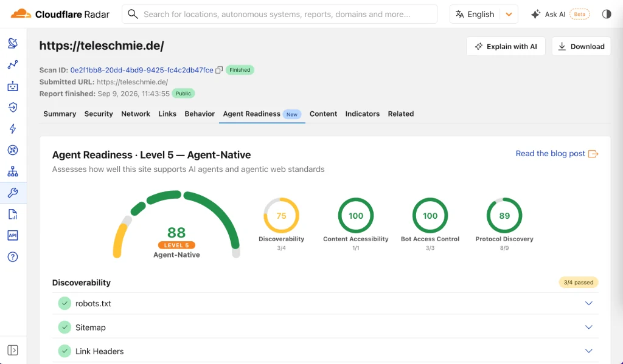
Task: Open the traffic line-chart sidebar icon
Action: click(13, 64)
